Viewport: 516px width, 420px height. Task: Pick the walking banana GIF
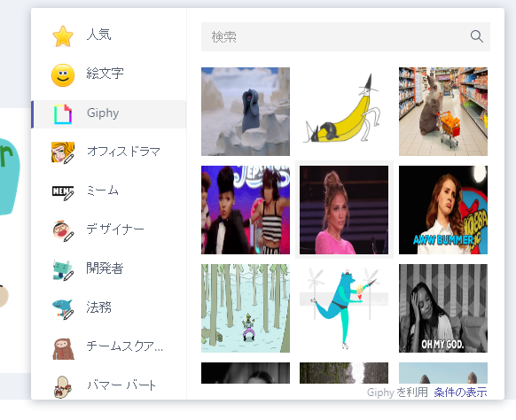[x=344, y=112]
